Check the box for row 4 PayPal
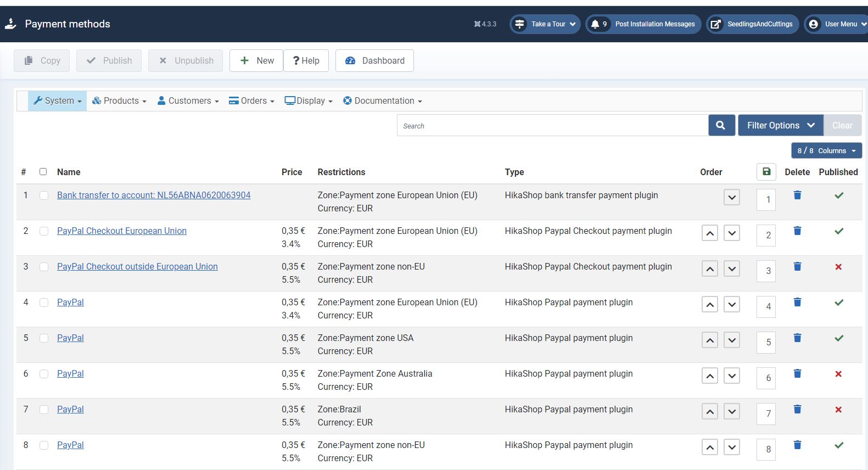The height and width of the screenshot is (470, 868). (44, 303)
